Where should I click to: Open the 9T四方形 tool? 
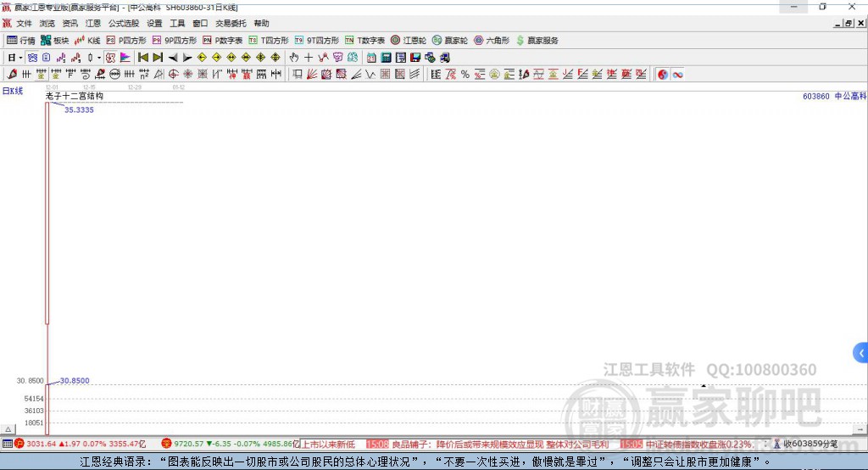317,41
